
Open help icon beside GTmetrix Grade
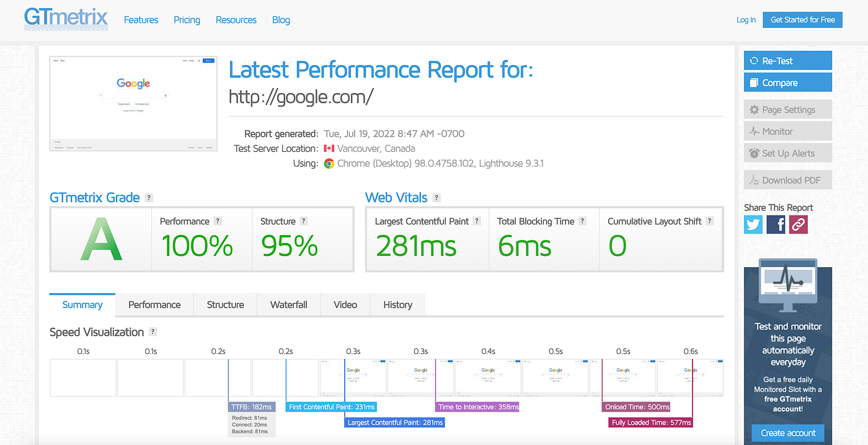pos(149,198)
